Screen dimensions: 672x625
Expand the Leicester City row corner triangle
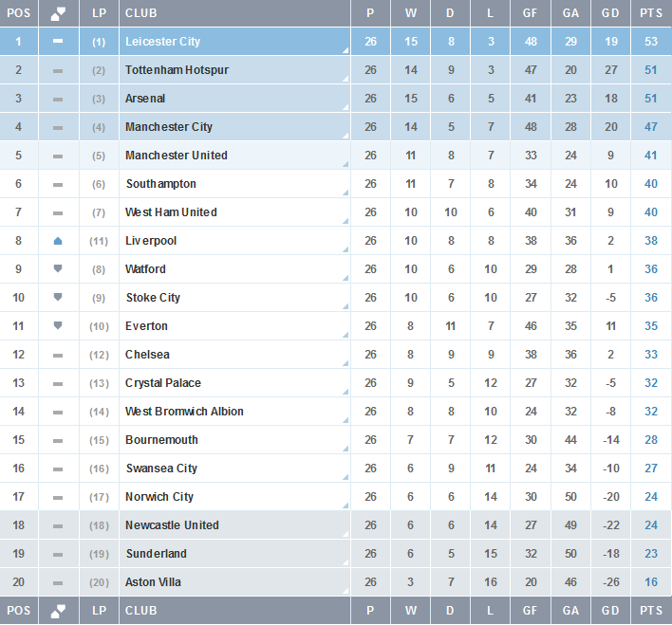[345, 50]
